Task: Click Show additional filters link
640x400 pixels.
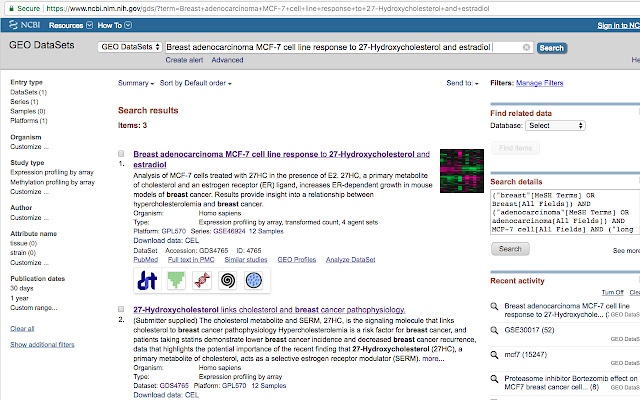Action: 42,344
